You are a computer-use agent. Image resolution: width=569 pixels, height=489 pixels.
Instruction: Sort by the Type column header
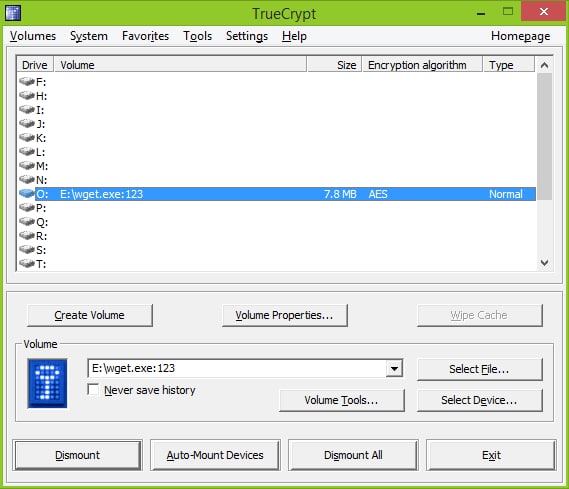[x=509, y=65]
